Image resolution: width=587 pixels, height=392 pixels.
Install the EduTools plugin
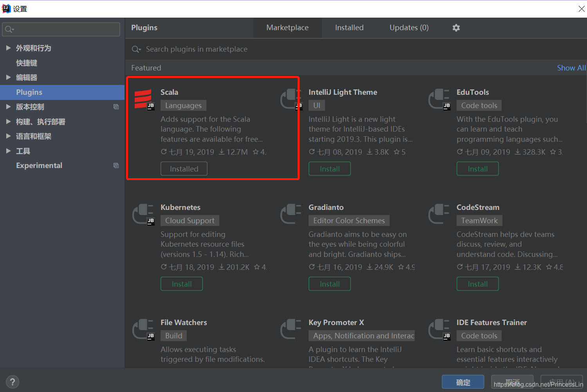coord(478,169)
